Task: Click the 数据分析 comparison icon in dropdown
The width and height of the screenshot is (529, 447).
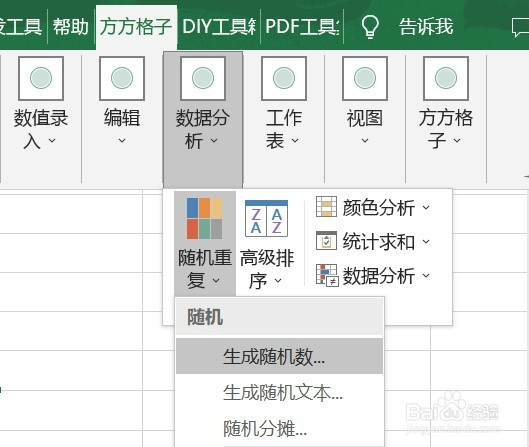Action: [327, 275]
